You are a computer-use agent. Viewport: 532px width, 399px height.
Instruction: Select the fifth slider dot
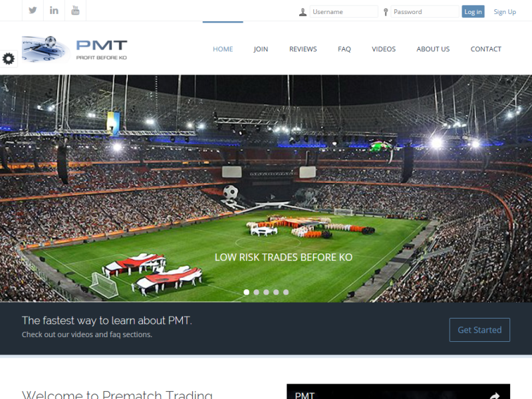[x=286, y=292]
